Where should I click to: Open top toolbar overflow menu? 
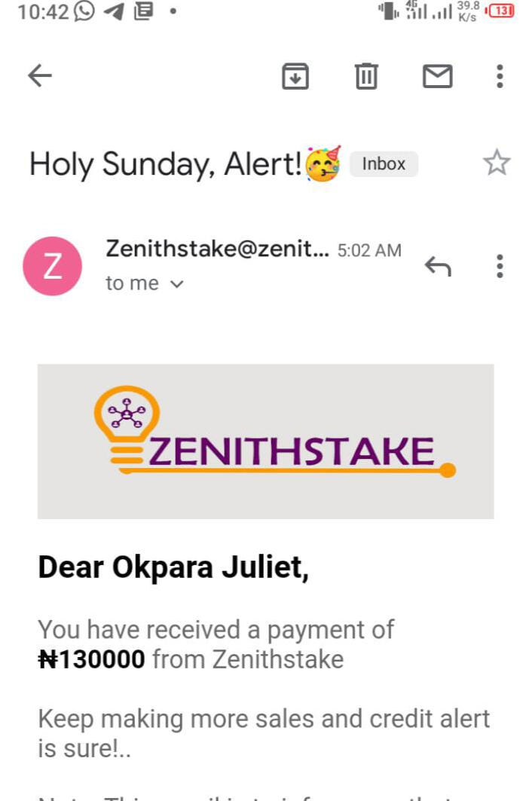point(500,76)
